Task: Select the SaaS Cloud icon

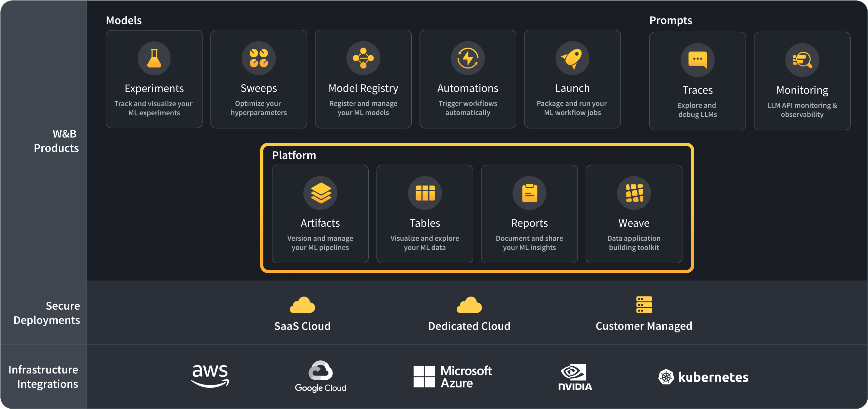Action: [302, 305]
